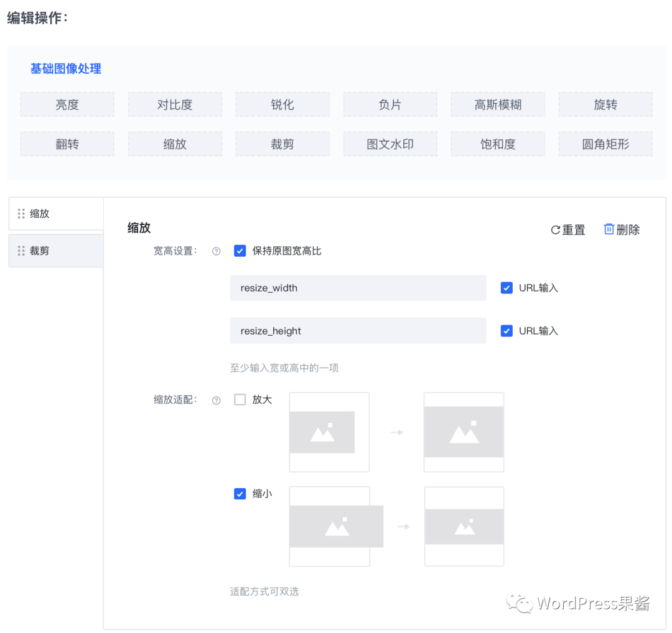Disable the 缩小 checkbox
Viewport: 672px width, 633px height.
point(240,494)
